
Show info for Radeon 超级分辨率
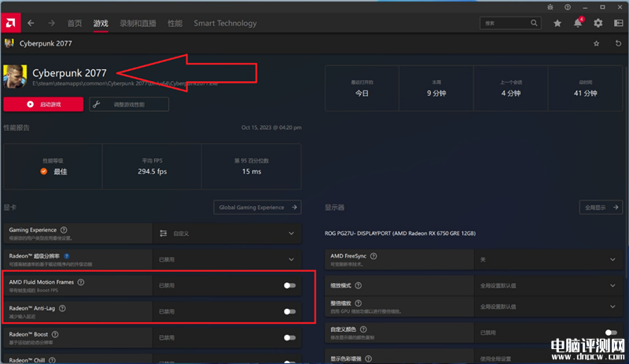coord(67,256)
